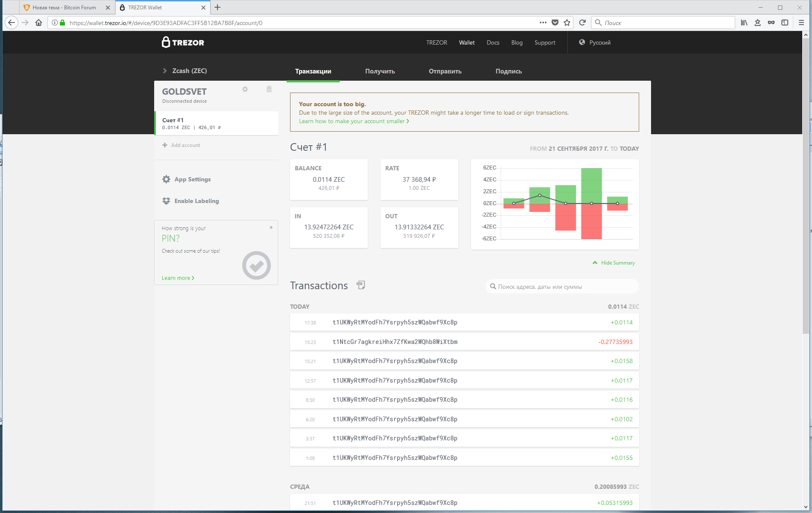Open the Support nav link

click(x=545, y=42)
